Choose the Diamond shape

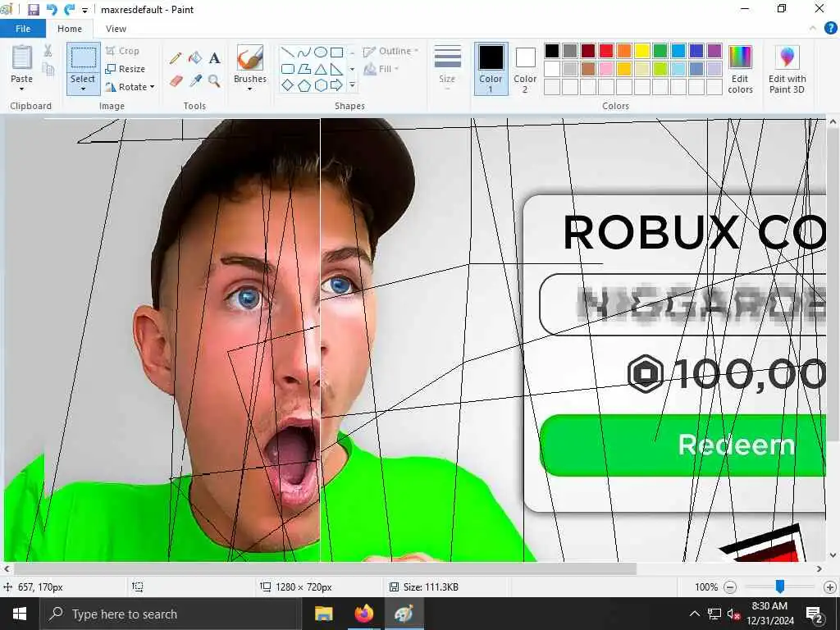(288, 85)
